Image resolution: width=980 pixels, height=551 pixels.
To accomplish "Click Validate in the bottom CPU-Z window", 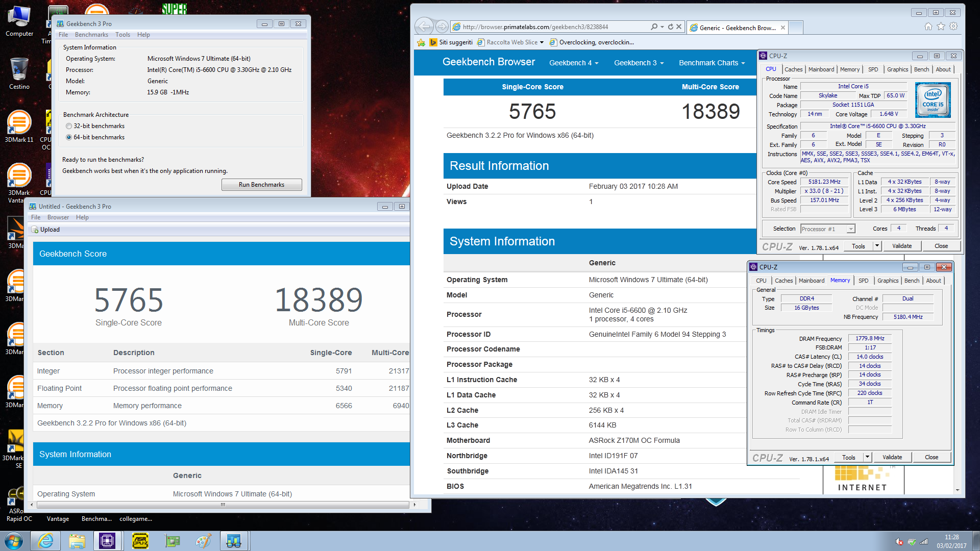I will pos(892,457).
